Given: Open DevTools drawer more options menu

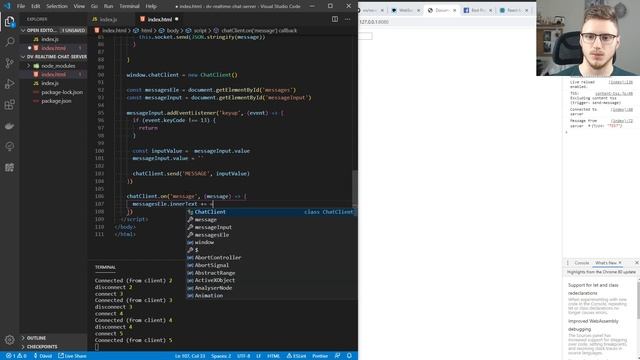Looking at the screenshot, I should 567,263.
